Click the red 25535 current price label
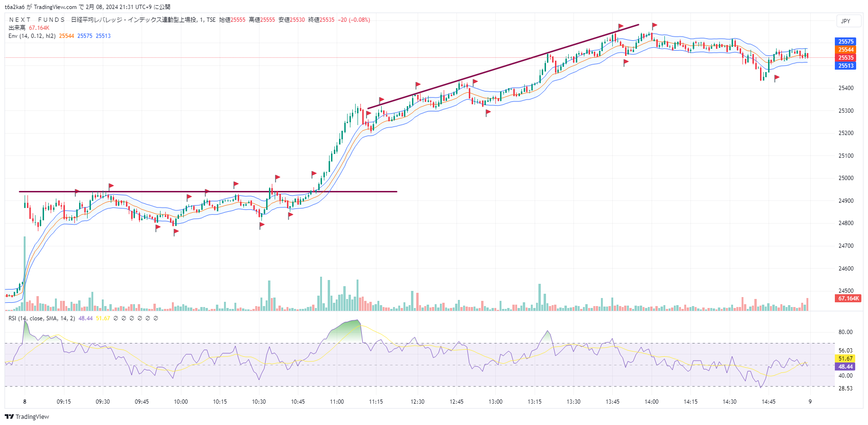 point(846,58)
